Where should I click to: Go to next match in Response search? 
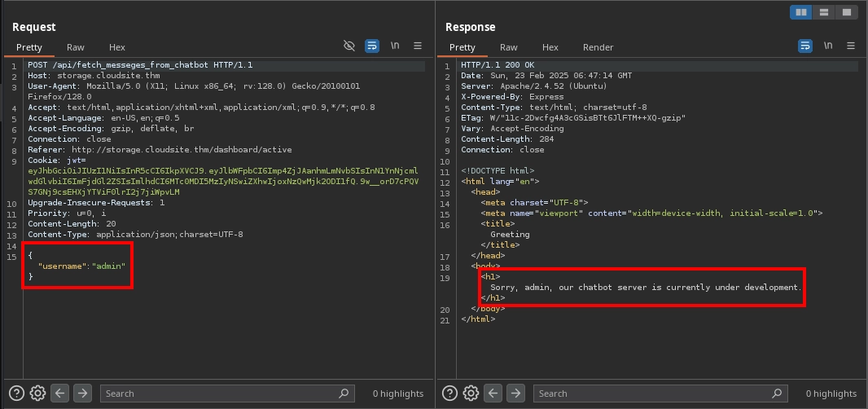[515, 394]
